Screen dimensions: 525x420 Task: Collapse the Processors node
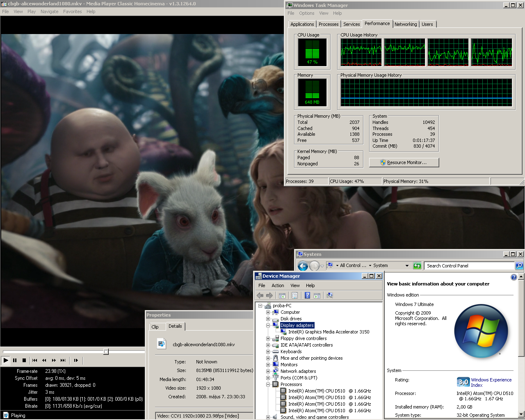(268, 384)
